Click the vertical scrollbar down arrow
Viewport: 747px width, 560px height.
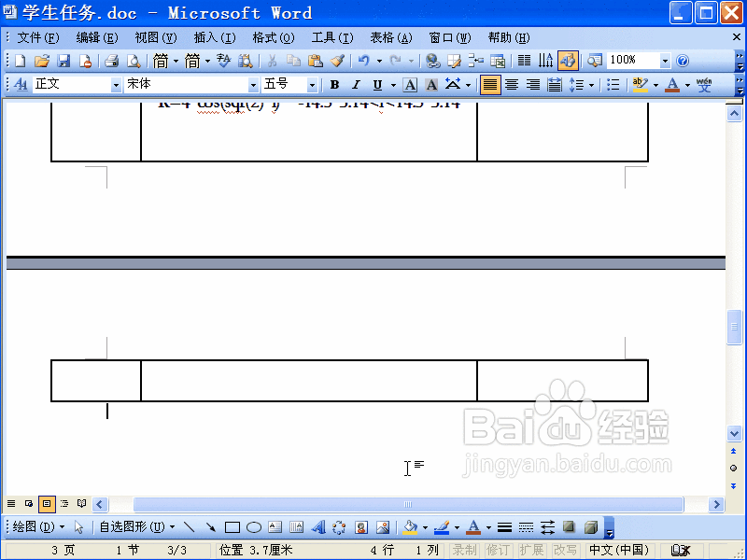(x=734, y=433)
